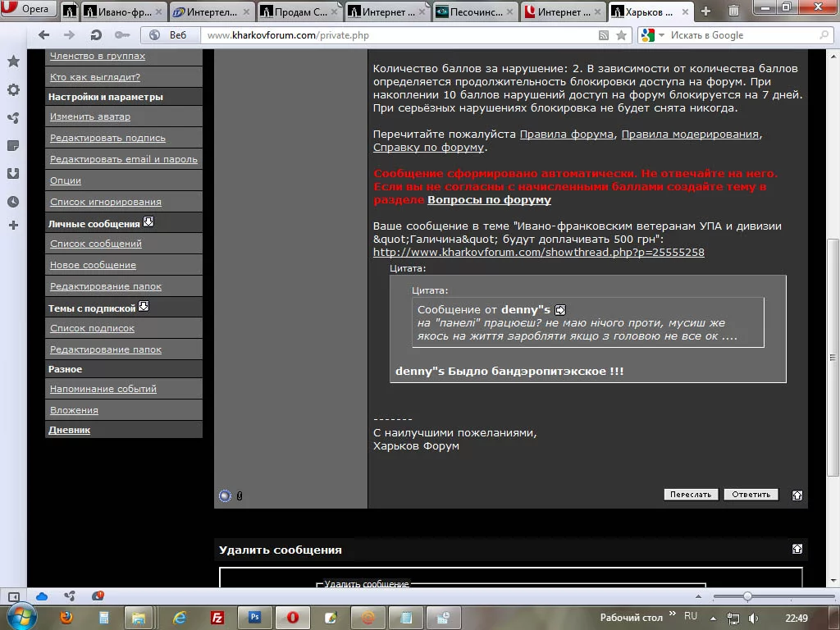This screenshot has width=840, height=630.
Task: Jump to top via message arrow icon
Action: [797, 495]
